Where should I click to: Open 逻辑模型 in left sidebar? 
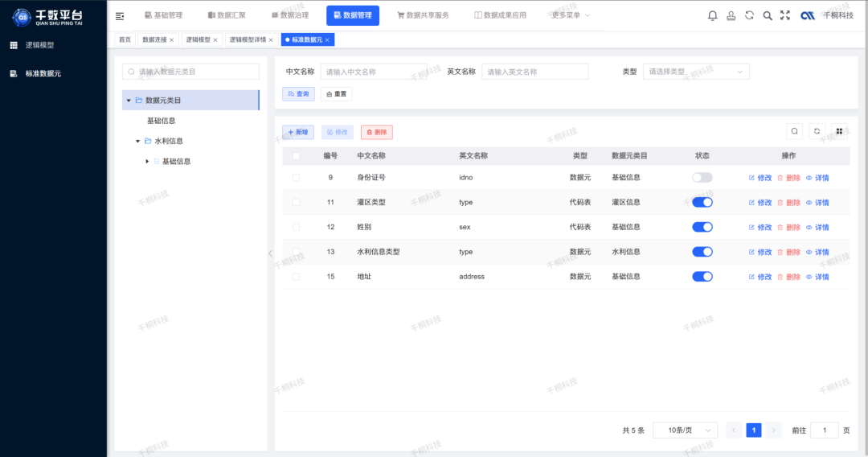pyautogui.click(x=40, y=45)
